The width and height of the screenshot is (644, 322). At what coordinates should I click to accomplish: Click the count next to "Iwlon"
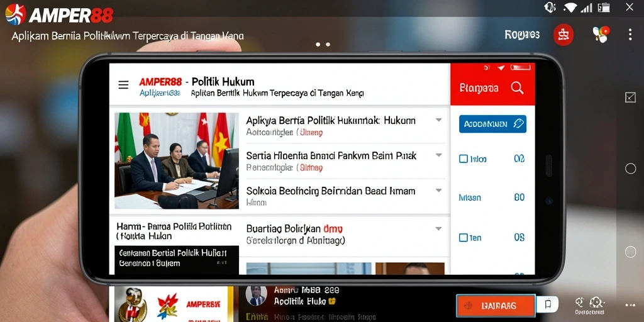(x=519, y=158)
